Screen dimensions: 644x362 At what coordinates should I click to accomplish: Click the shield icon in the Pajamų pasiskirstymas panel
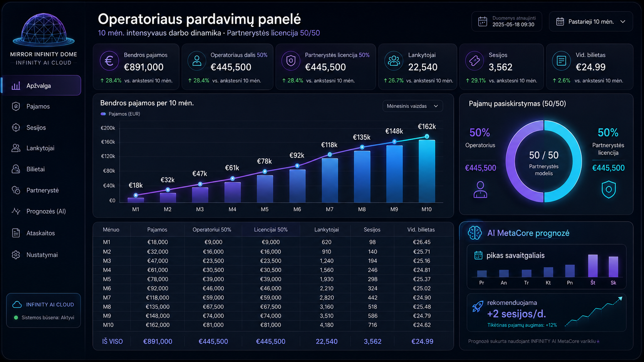[609, 189]
